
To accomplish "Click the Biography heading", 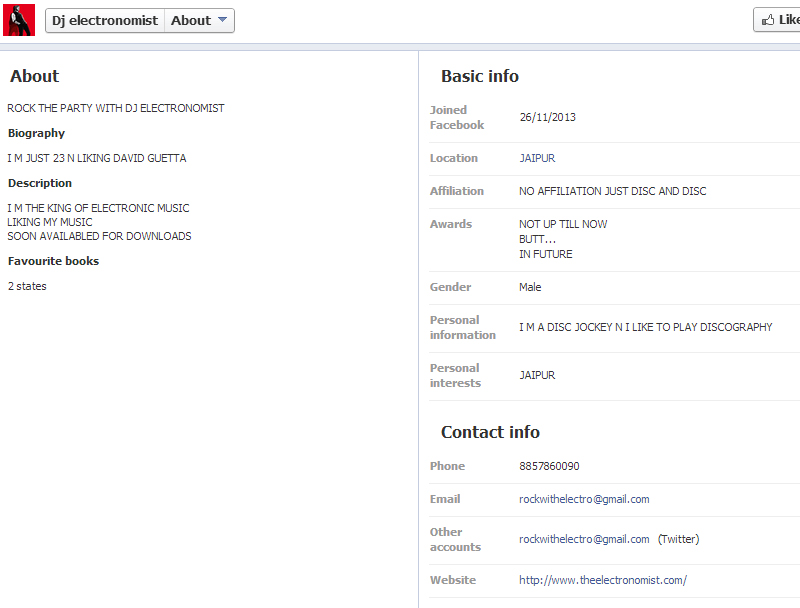I will [x=36, y=133].
